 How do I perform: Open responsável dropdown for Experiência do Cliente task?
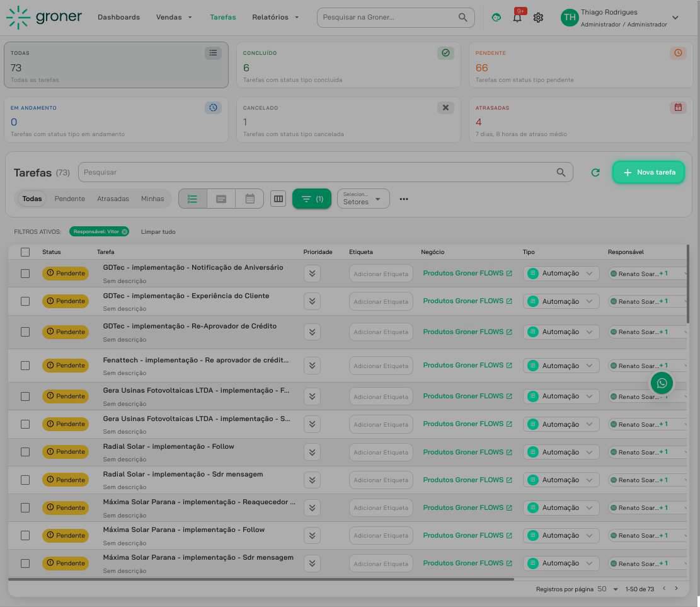pos(648,301)
